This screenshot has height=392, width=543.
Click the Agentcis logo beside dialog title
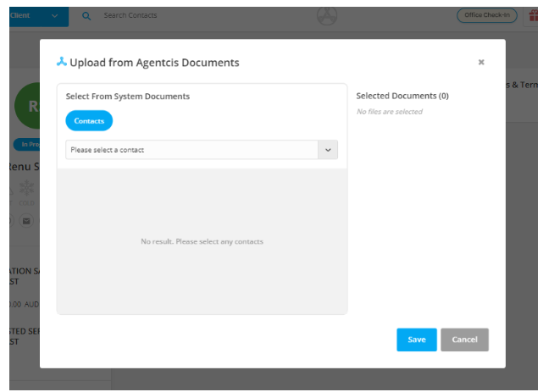coord(62,62)
